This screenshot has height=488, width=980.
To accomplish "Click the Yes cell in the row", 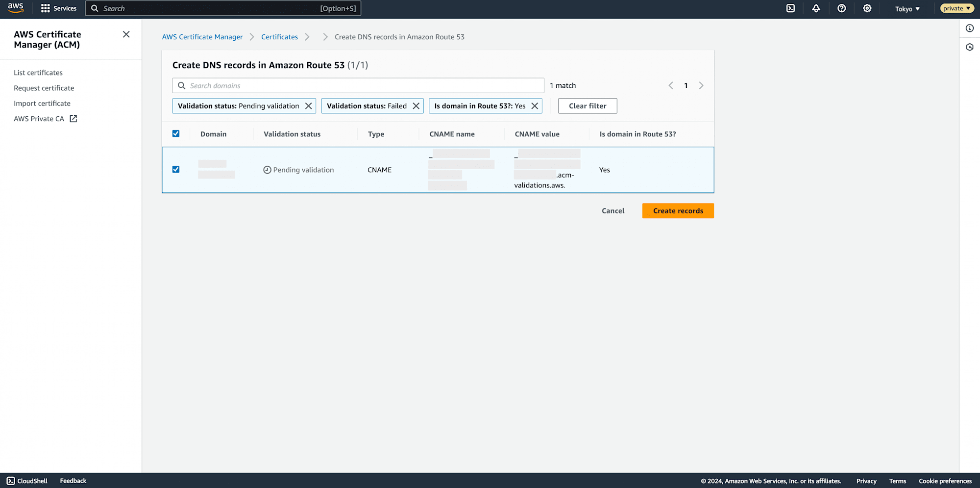I will pyautogui.click(x=604, y=170).
